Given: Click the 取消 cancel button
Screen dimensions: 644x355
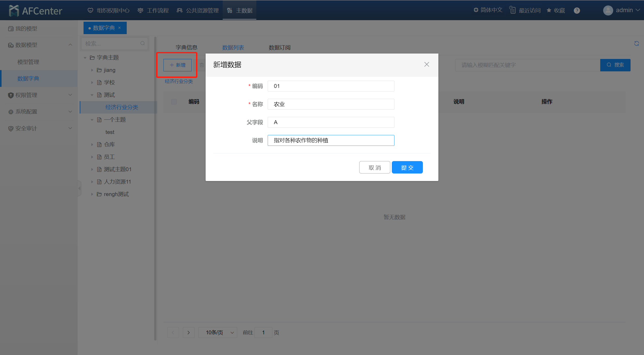Looking at the screenshot, I should (375, 168).
